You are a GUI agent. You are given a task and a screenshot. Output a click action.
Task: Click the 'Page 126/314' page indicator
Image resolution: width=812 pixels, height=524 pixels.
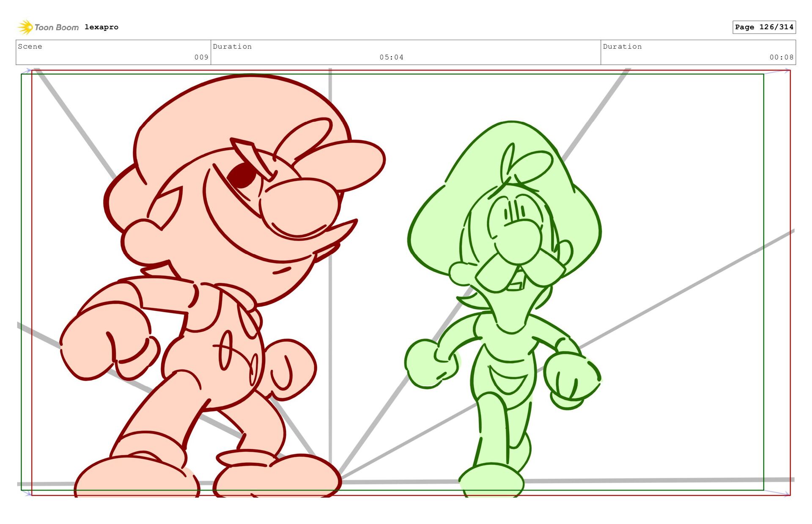(x=764, y=27)
